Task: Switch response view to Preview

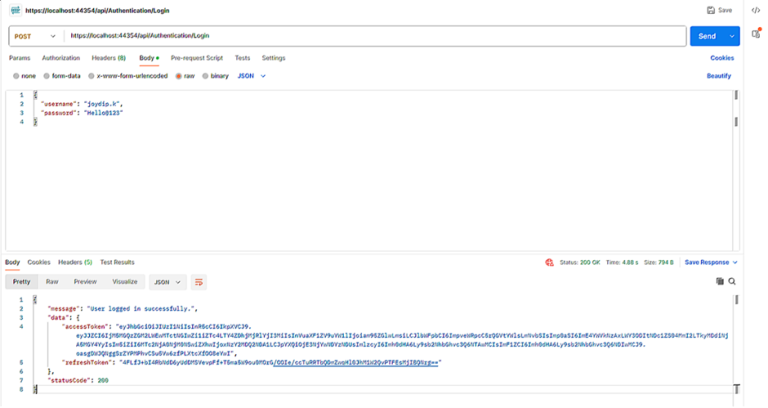Action: [85, 282]
